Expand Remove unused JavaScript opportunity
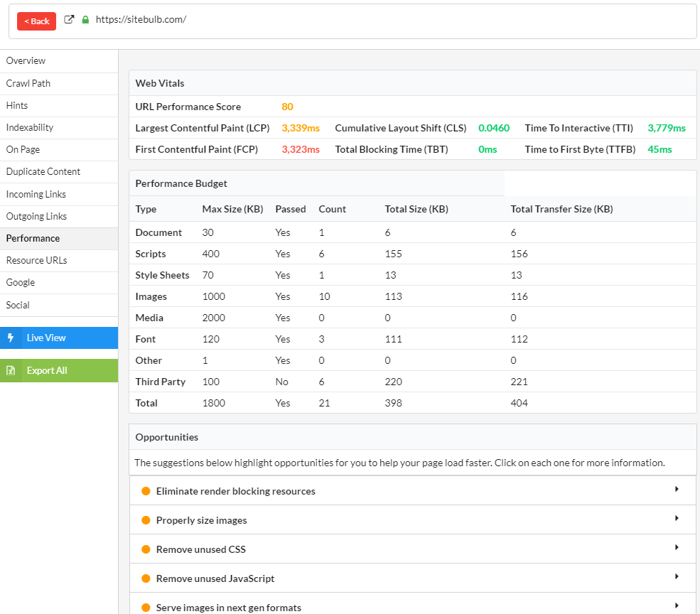Screen dimensions: 700x614 [x=412, y=578]
